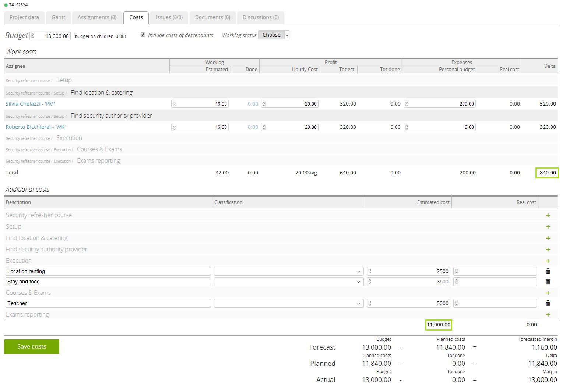Add cost to Find security authority provider row
The width and height of the screenshot is (566, 392).
click(x=548, y=250)
